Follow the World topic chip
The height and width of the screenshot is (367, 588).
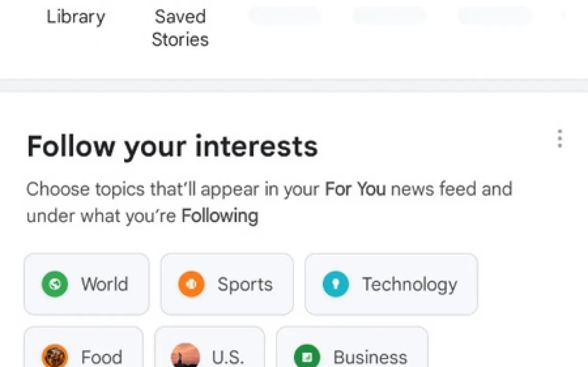(x=86, y=284)
